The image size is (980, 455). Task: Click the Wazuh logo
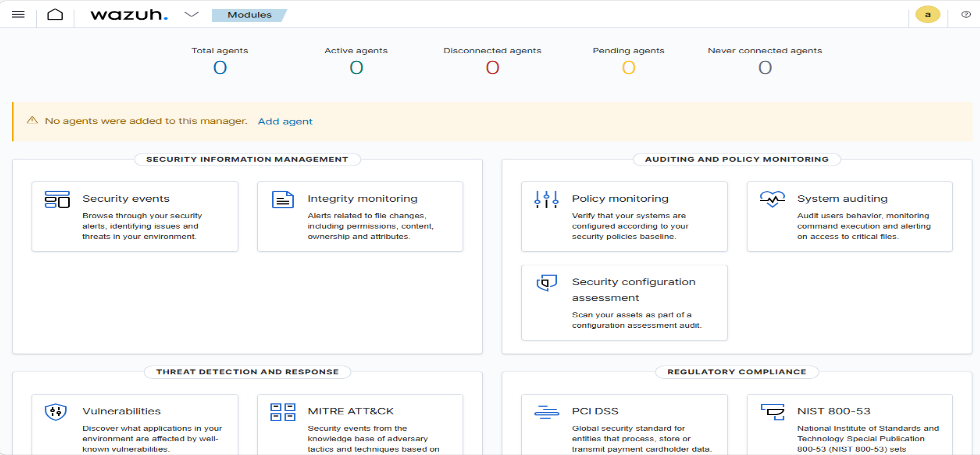[129, 15]
